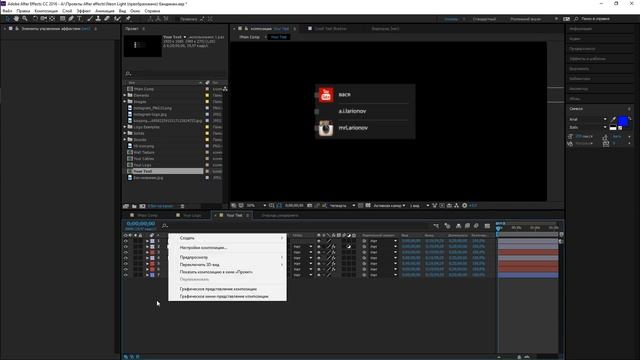Screen dimensions: 640x360
Task: Select the Unified Camera tool
Action: [44, 19]
